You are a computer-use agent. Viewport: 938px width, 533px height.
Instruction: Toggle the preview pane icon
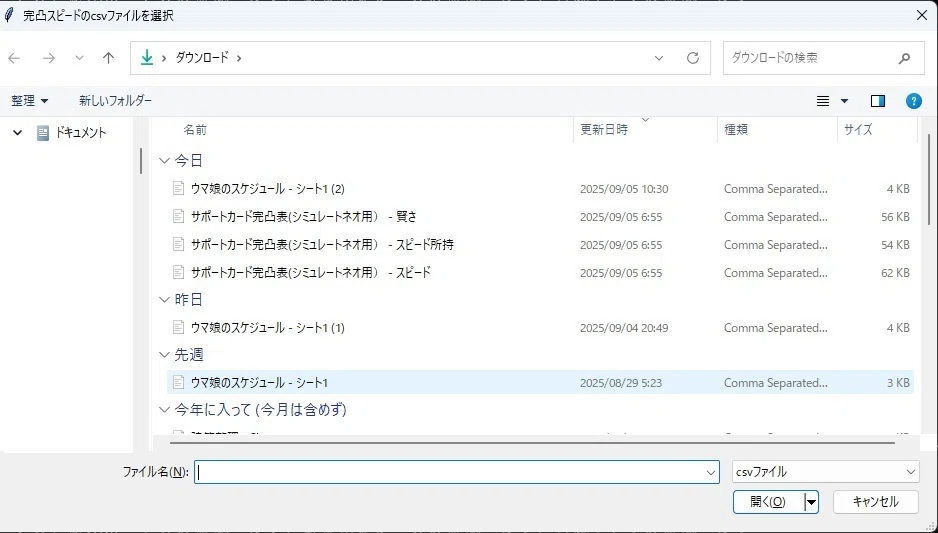tap(878, 101)
